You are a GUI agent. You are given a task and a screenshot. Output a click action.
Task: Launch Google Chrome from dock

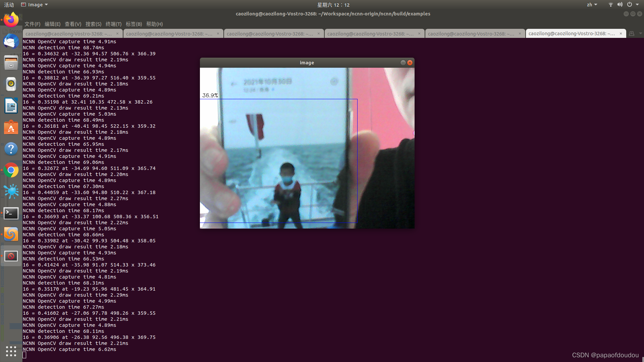[11, 170]
